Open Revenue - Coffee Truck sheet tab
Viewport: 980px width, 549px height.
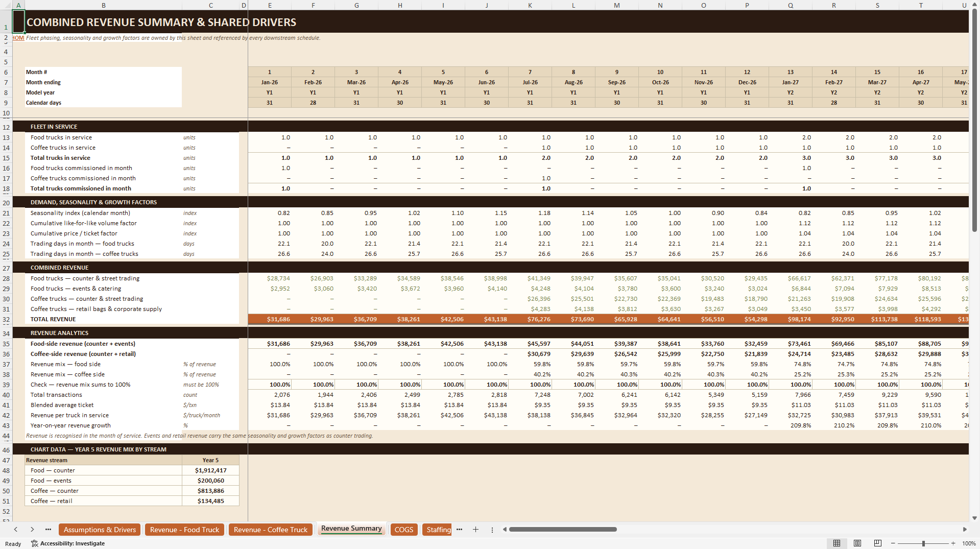(x=271, y=530)
